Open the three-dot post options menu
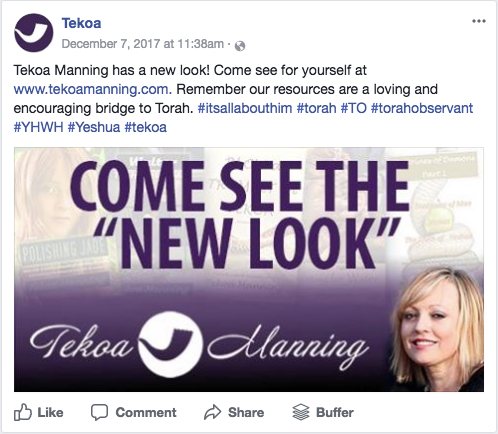Image resolution: width=498 pixels, height=434 pixels. coord(479,21)
